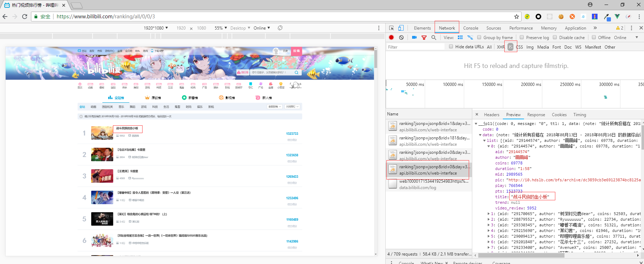Click the cookie extension icon
The height and width of the screenshot is (264, 644).
click(561, 17)
